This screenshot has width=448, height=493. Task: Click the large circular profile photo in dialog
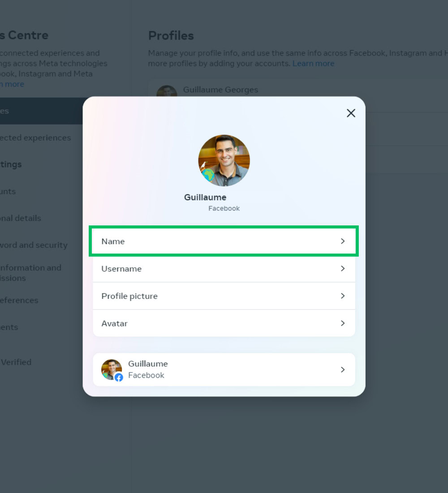click(x=224, y=160)
